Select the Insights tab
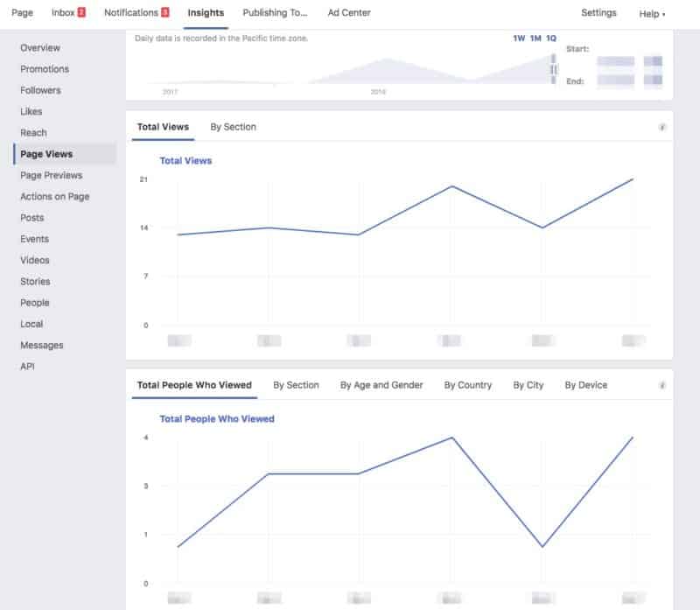 coord(206,13)
